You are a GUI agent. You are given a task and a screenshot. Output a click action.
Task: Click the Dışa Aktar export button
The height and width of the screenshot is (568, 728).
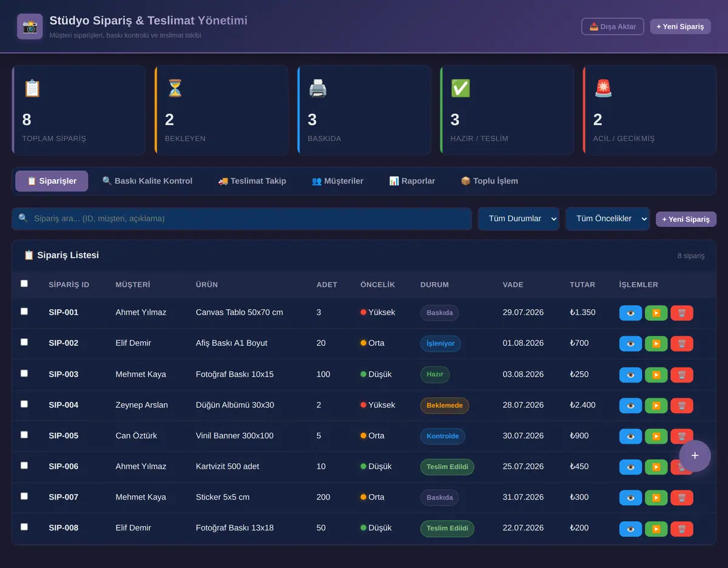613,27
